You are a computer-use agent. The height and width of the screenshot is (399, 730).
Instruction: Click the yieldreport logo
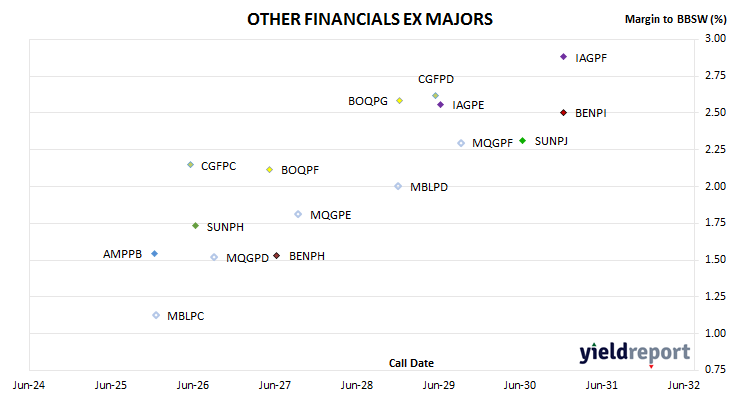635,353
